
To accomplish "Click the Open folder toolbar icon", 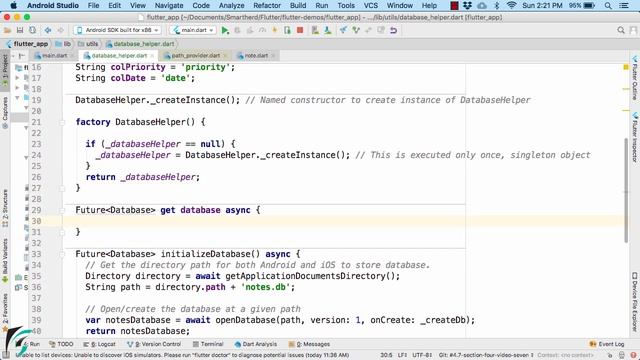I will (x=7, y=30).
